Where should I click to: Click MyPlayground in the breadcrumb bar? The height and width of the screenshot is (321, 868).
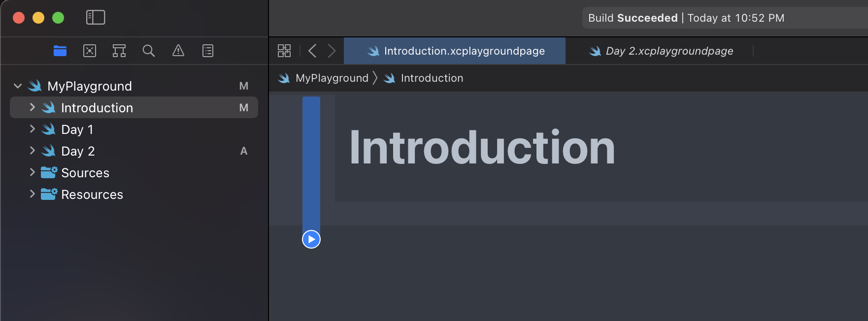coord(332,78)
